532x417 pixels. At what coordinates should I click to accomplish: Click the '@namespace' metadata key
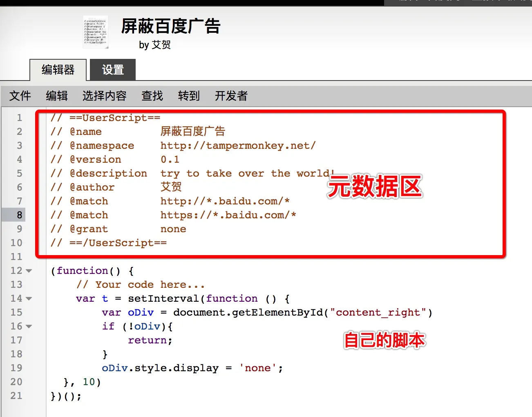(102, 146)
